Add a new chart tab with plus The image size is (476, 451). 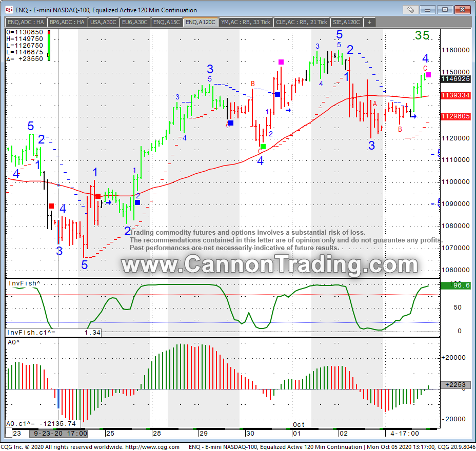tap(369, 22)
